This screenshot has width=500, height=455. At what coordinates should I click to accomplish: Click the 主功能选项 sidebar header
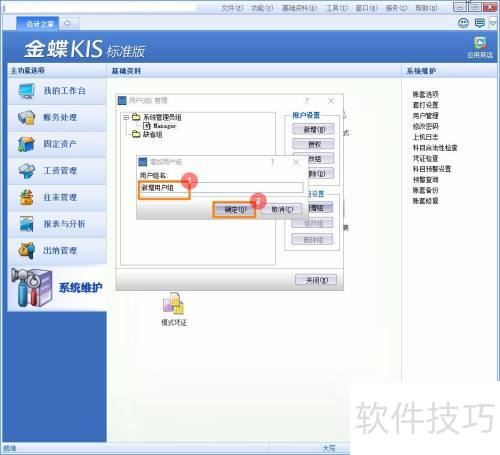pos(27,71)
